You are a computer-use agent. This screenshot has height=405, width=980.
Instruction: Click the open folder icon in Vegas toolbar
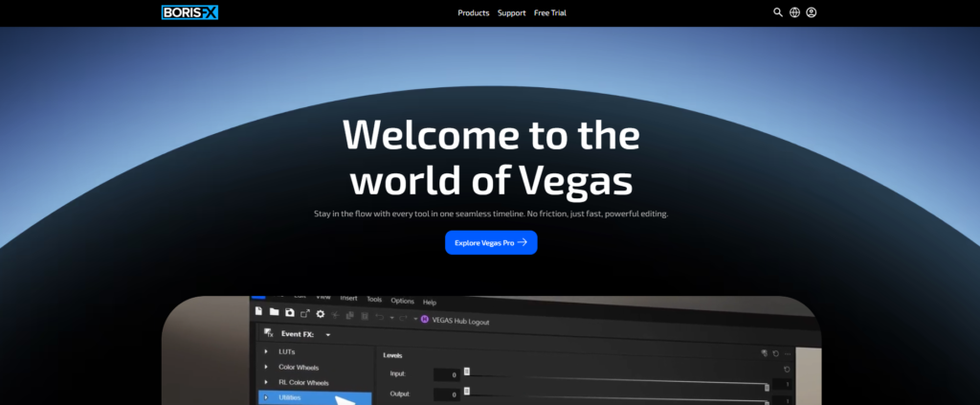click(x=274, y=312)
